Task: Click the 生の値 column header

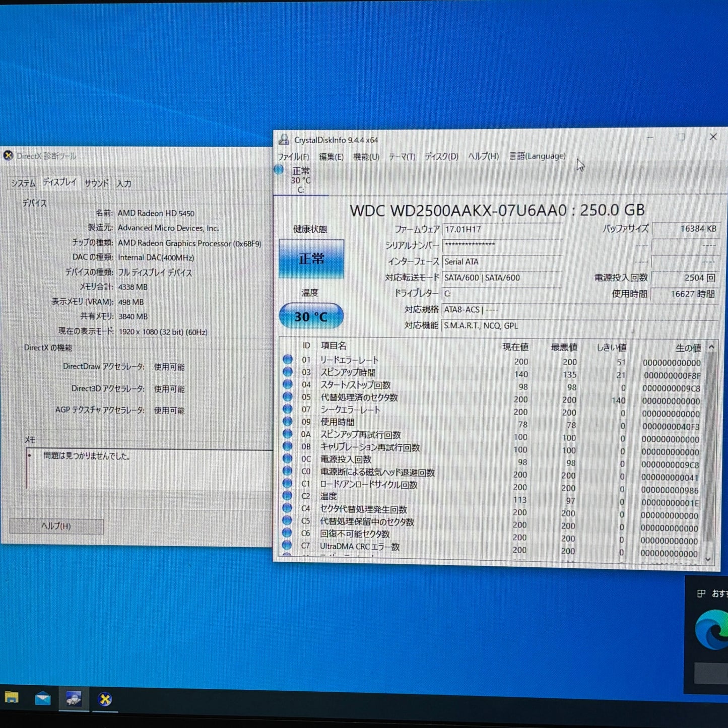Action: (688, 348)
